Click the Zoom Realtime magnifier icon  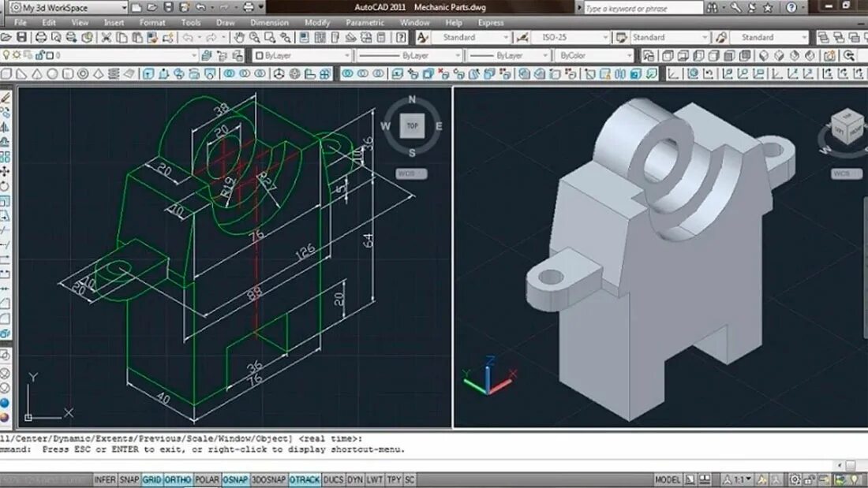pos(254,38)
